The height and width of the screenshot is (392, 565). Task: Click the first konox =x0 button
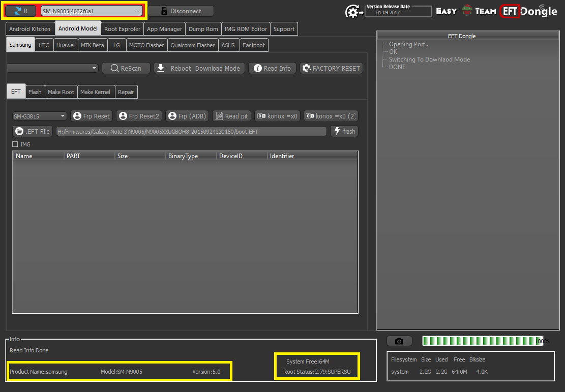[x=278, y=116]
